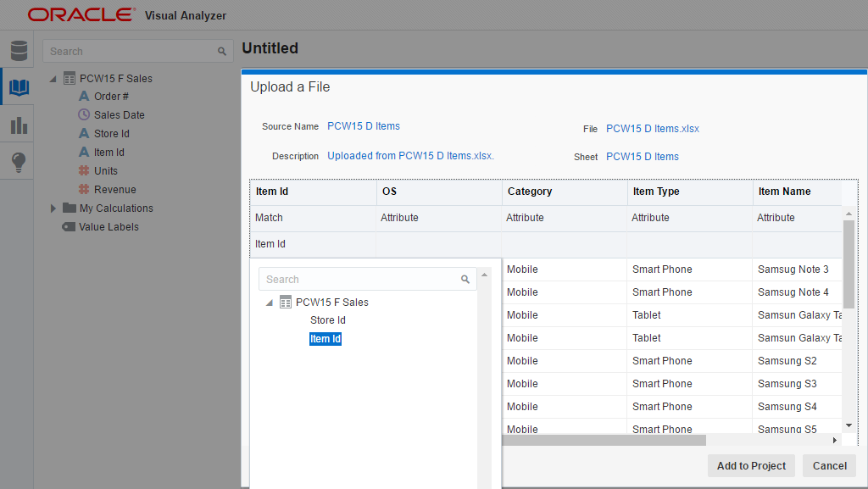Click the Untitled project title
Screen dimensions: 868x489
[x=270, y=48]
